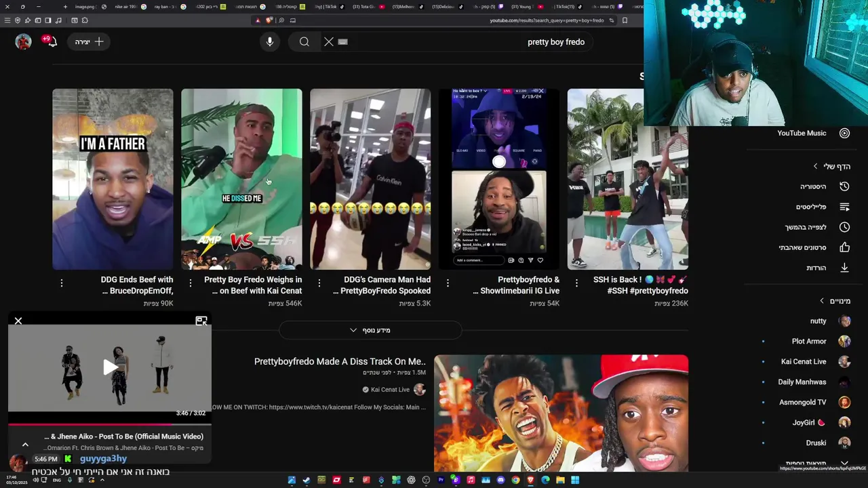Open File Explorer from the taskbar
Viewport: 868px width, 488px height.
pos(560,480)
